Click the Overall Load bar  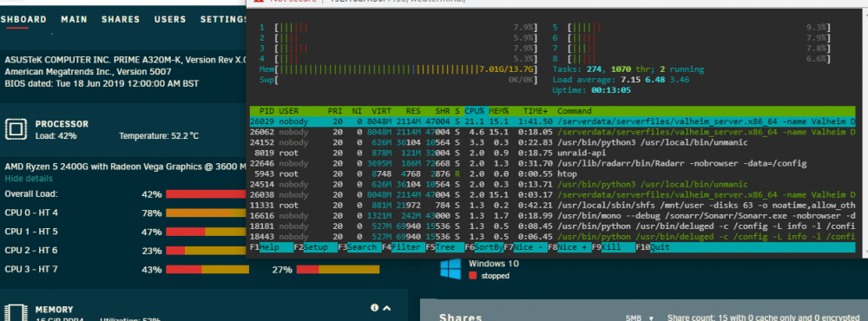[x=206, y=194]
